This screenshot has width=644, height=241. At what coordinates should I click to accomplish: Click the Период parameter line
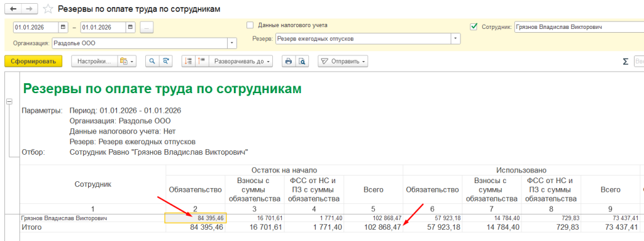[x=125, y=111]
